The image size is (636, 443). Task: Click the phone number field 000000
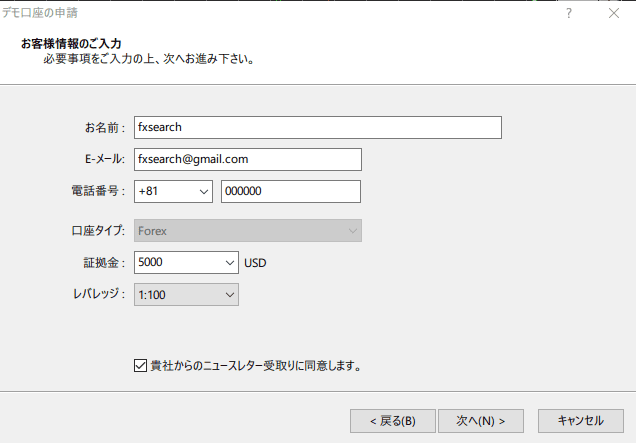pos(291,191)
